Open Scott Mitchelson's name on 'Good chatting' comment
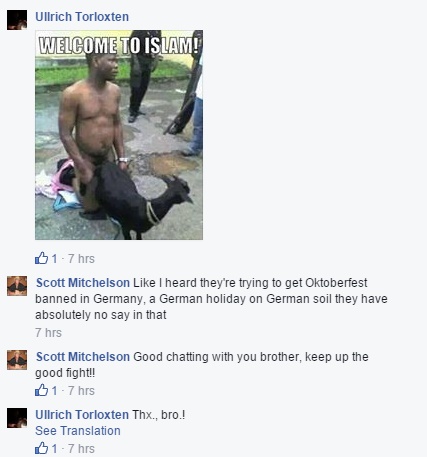The height and width of the screenshot is (457, 427). coord(83,357)
